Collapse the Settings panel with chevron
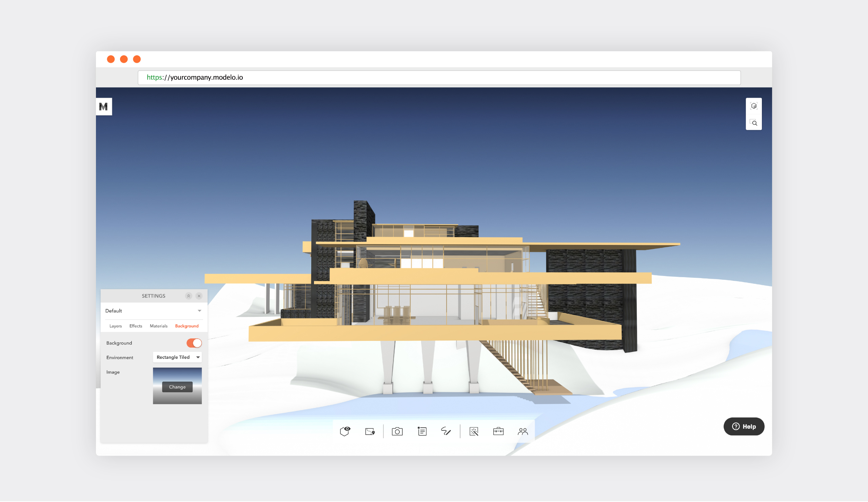This screenshot has width=868, height=502. click(189, 296)
